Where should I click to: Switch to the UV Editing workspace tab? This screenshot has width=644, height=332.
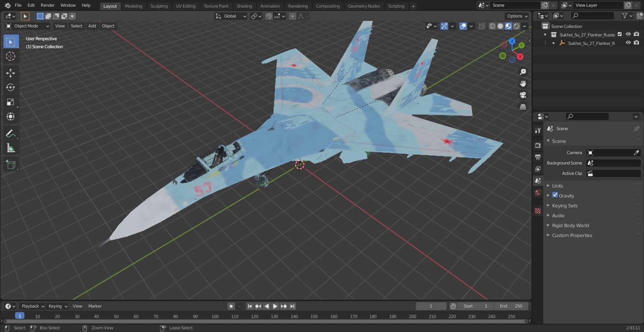(185, 6)
